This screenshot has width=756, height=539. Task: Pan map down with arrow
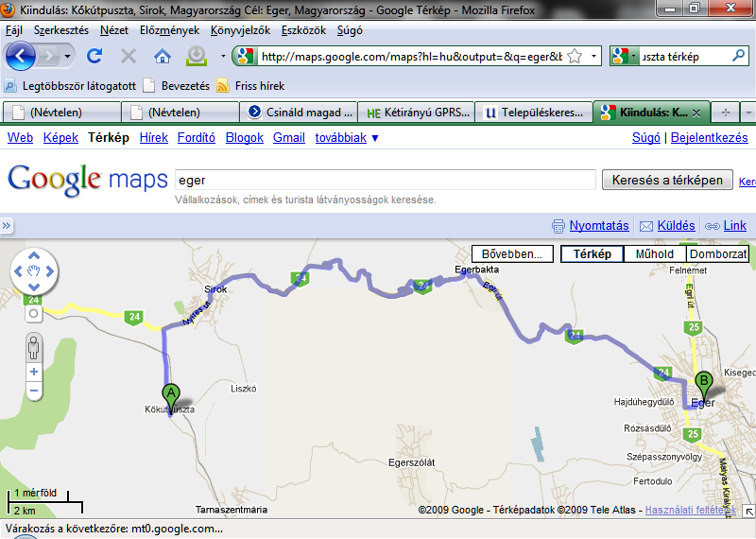pyautogui.click(x=34, y=287)
